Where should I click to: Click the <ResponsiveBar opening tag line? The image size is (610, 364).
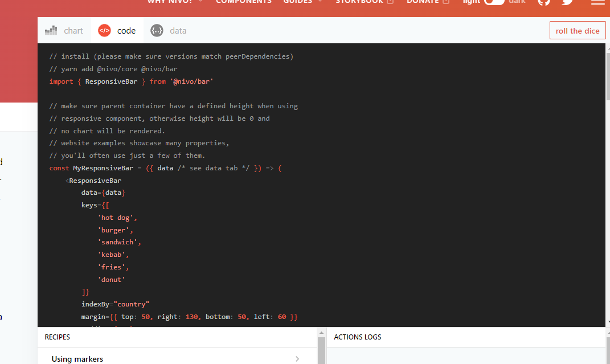93,181
